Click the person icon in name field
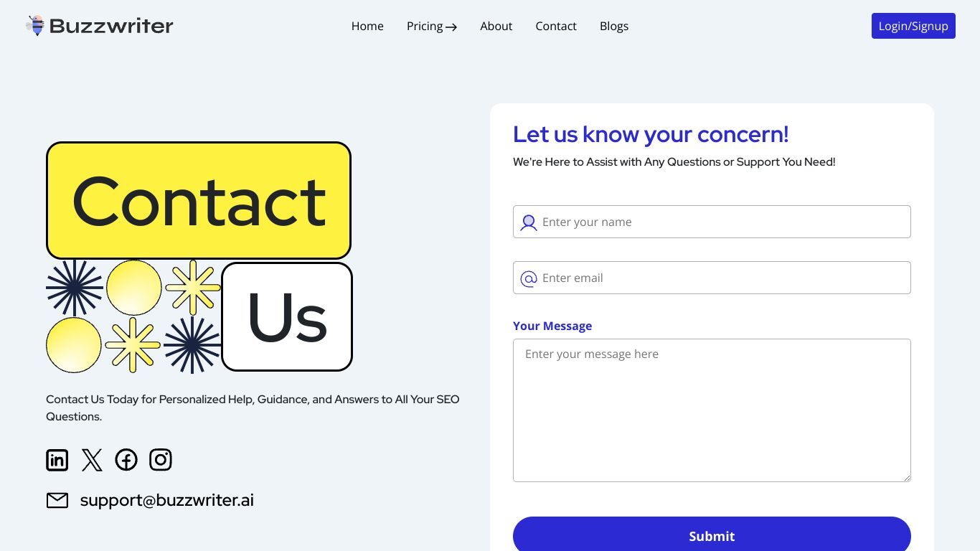 [x=529, y=222]
